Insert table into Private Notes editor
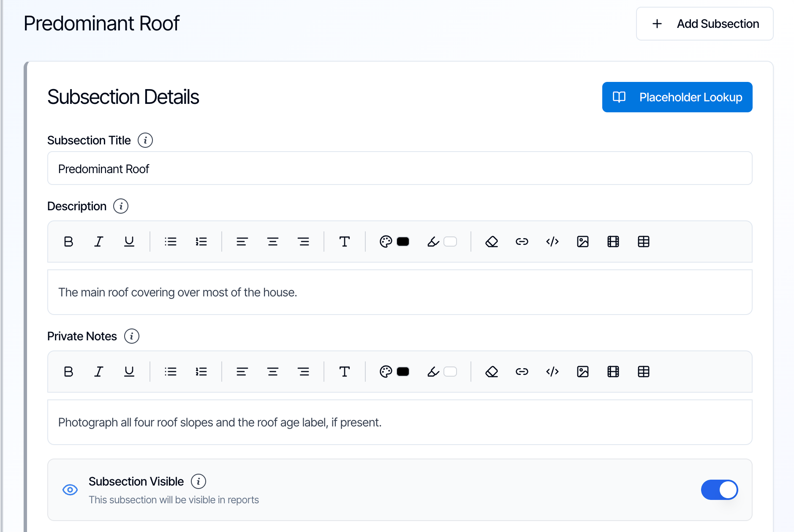Viewport: 794px width, 532px height. 644,372
